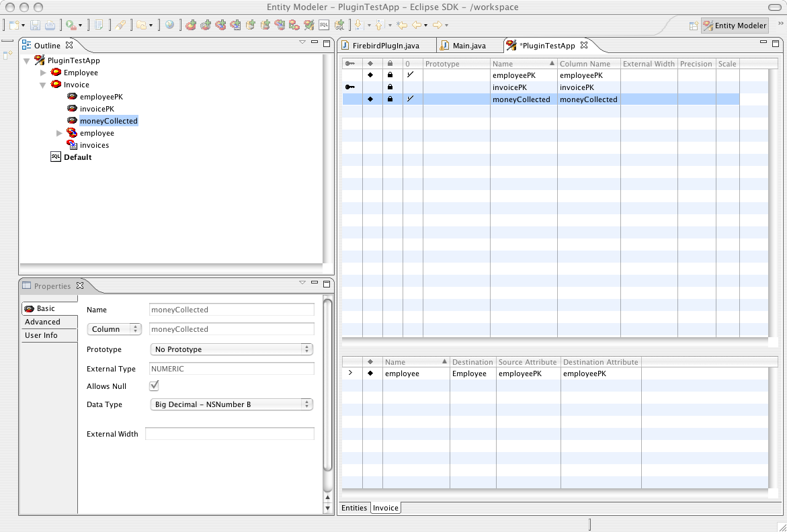Click the first red entity-plus icon after the globe
Screen dimensions: 787x532
[191, 25]
